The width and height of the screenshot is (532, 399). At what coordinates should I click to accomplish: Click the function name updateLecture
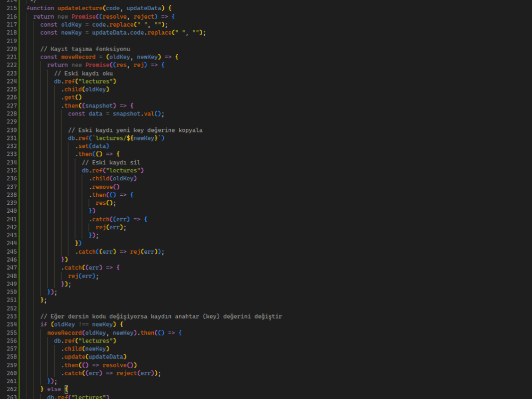(80, 8)
